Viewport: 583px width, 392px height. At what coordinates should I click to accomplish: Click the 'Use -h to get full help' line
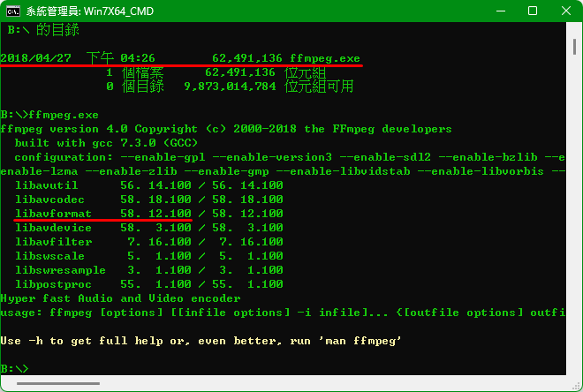[201, 341]
